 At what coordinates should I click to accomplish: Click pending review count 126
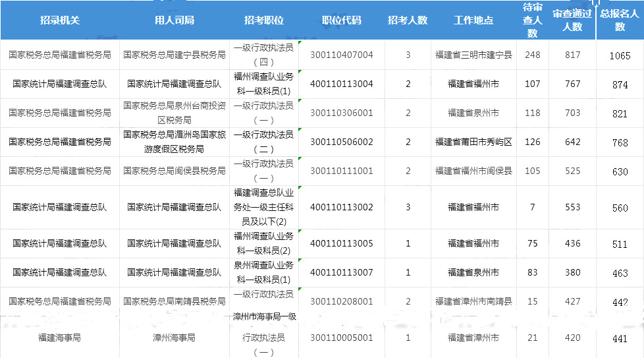(533, 142)
